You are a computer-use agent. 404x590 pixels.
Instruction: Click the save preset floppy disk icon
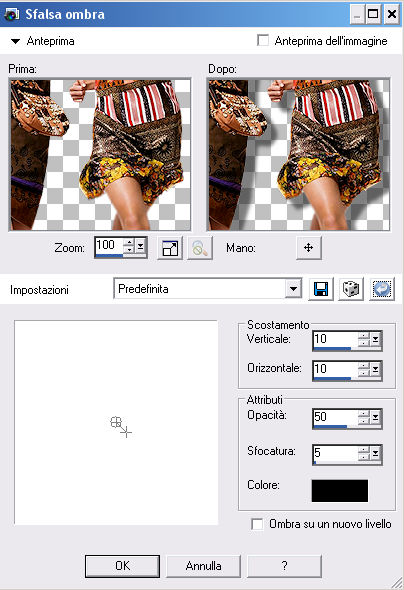click(320, 289)
